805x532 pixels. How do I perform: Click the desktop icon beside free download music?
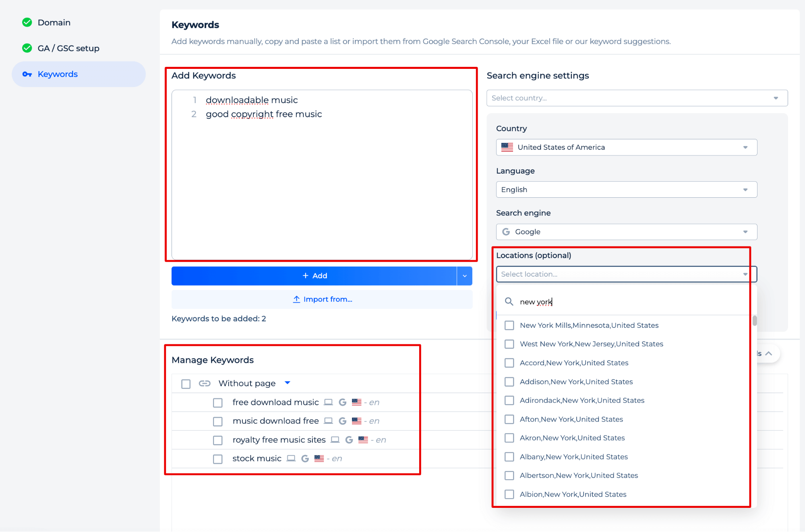[328, 402]
